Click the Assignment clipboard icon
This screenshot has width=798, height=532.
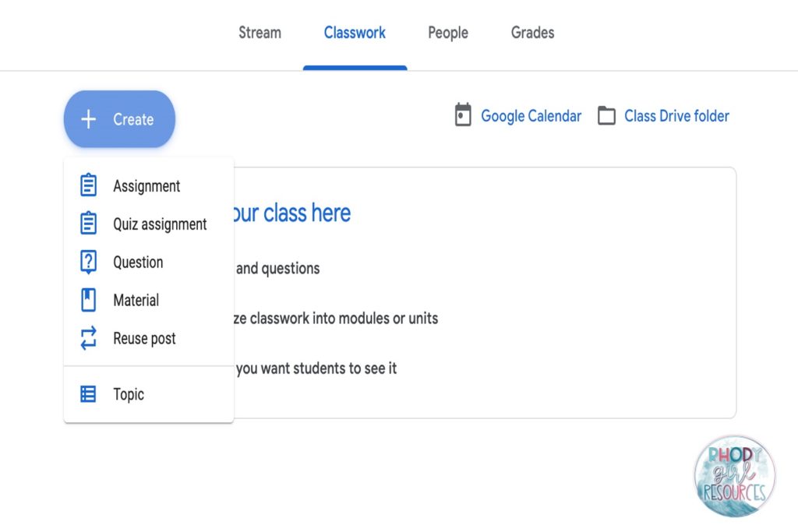click(89, 185)
